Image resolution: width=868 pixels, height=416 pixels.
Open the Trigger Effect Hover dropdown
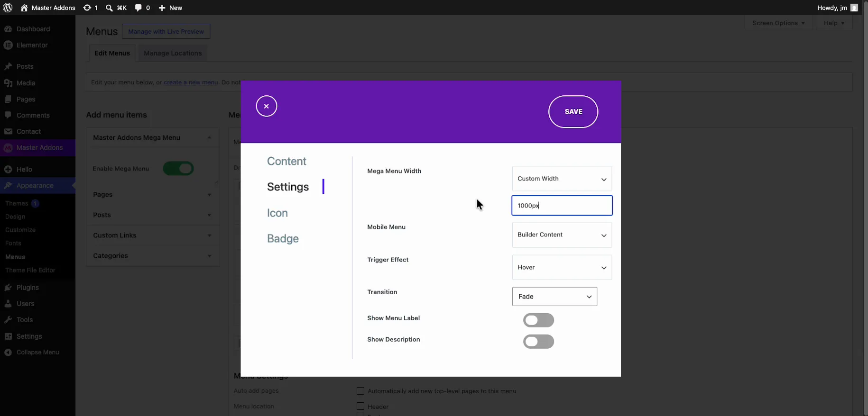coord(562,267)
